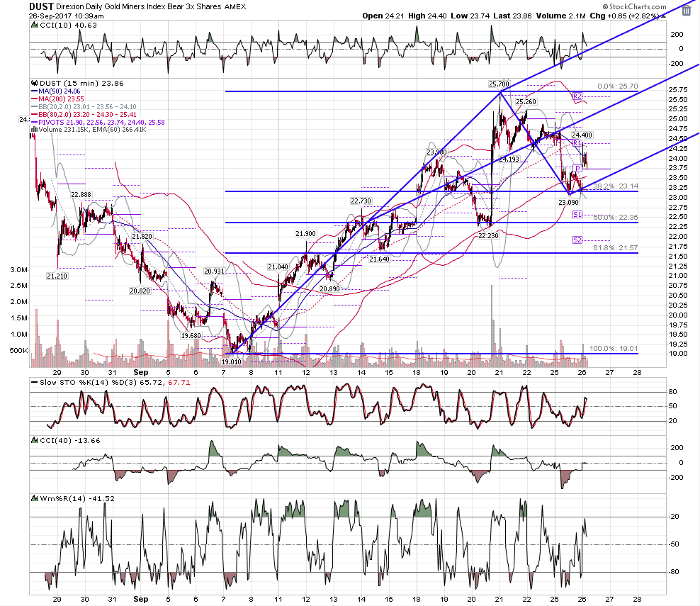Screen dimensions: 700x606
Task: Click the S1 pivot label
Action: (577, 214)
